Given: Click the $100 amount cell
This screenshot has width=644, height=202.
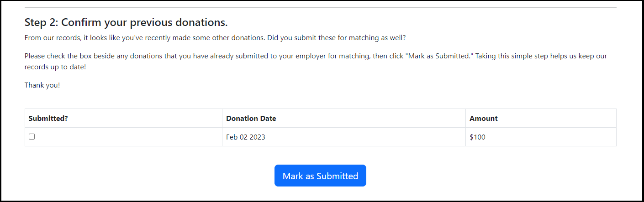Looking at the screenshot, I should 477,137.
